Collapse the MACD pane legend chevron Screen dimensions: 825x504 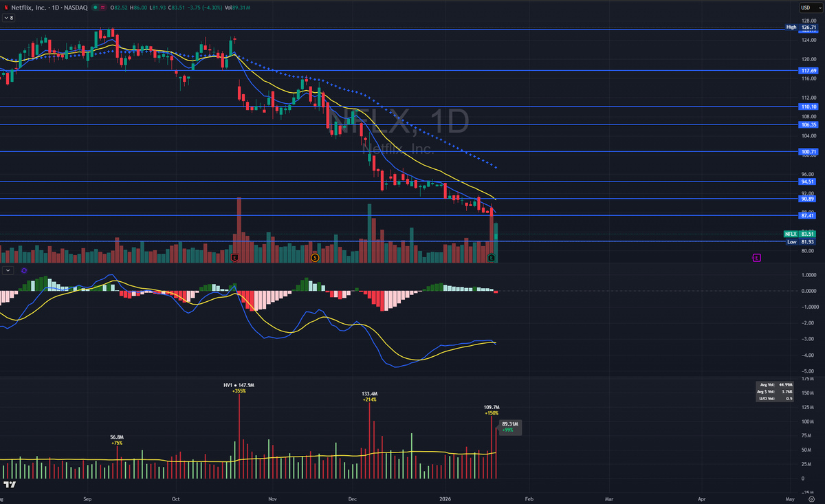tap(7, 271)
